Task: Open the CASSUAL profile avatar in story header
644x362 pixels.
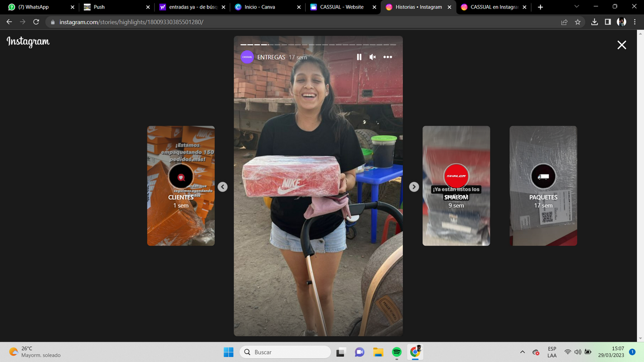Action: coord(247,57)
